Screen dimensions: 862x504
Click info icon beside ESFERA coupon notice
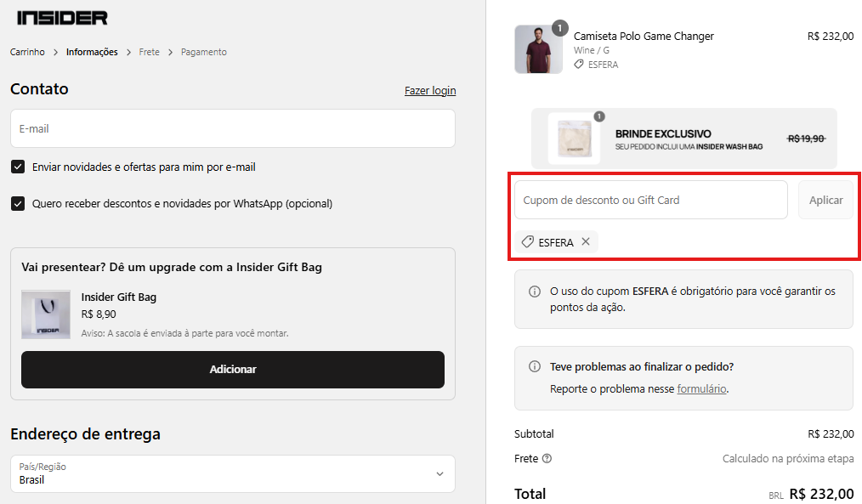point(535,292)
